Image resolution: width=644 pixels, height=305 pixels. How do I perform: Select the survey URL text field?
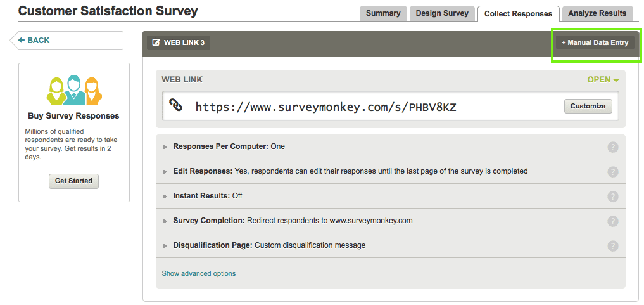click(391, 106)
